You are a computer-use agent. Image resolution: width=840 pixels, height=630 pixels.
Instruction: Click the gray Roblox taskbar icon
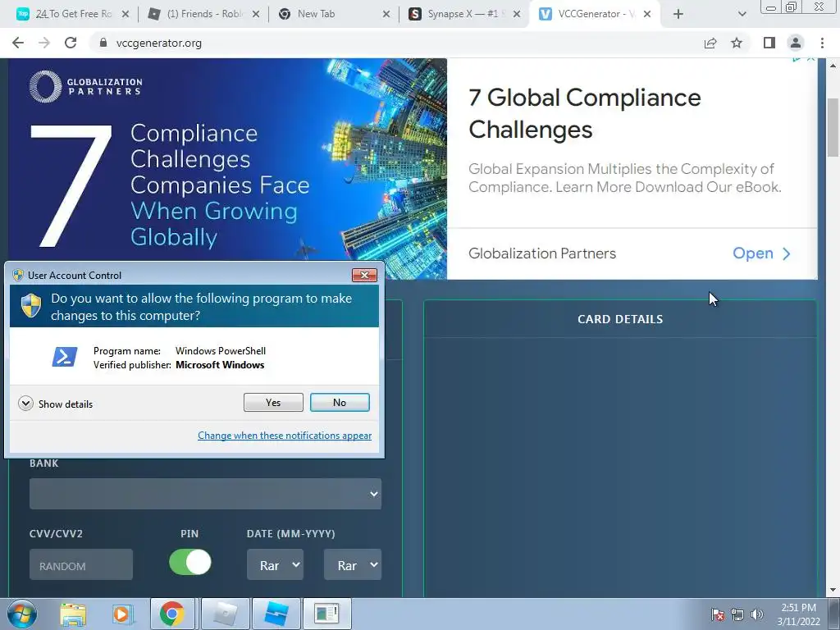pos(225,614)
